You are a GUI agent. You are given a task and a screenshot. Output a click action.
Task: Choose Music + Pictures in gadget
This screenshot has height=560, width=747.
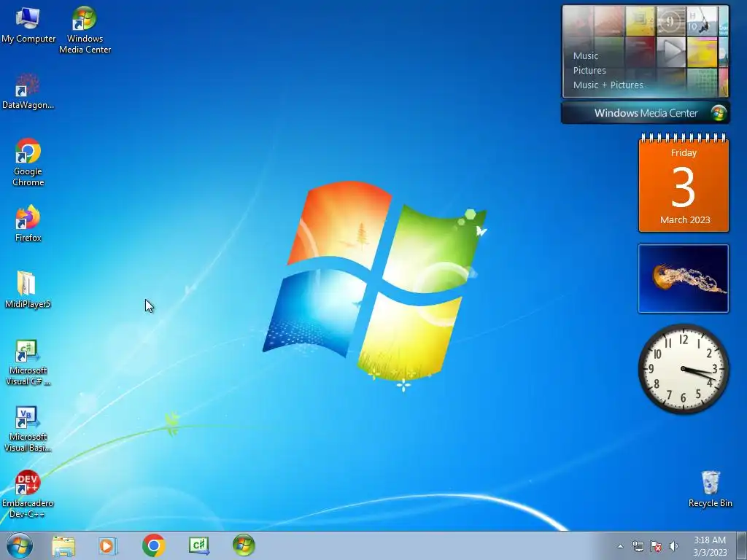(608, 85)
